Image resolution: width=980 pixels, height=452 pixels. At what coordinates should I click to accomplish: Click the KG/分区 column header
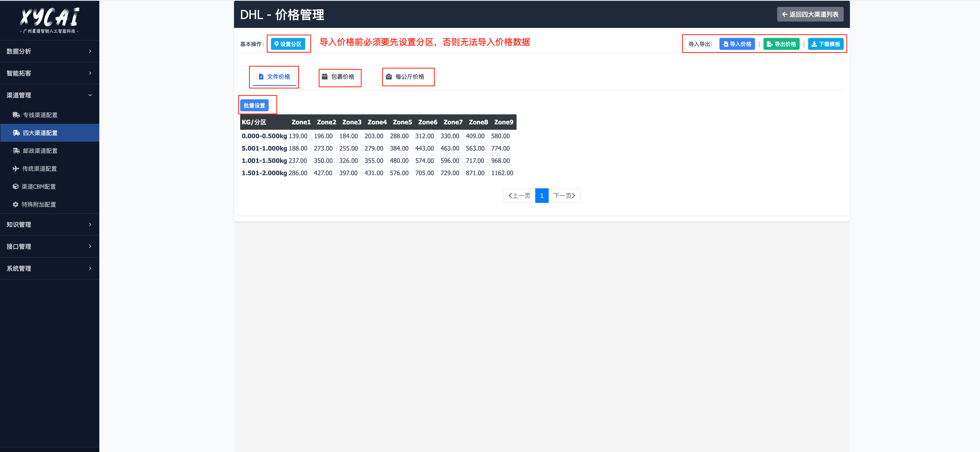pos(254,122)
